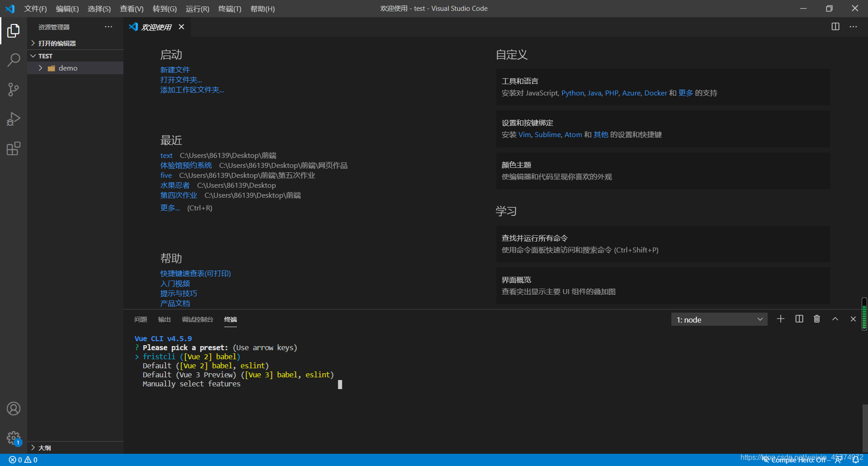
Task: Open the explorer panel's more actions ellipsis
Action: [108, 27]
